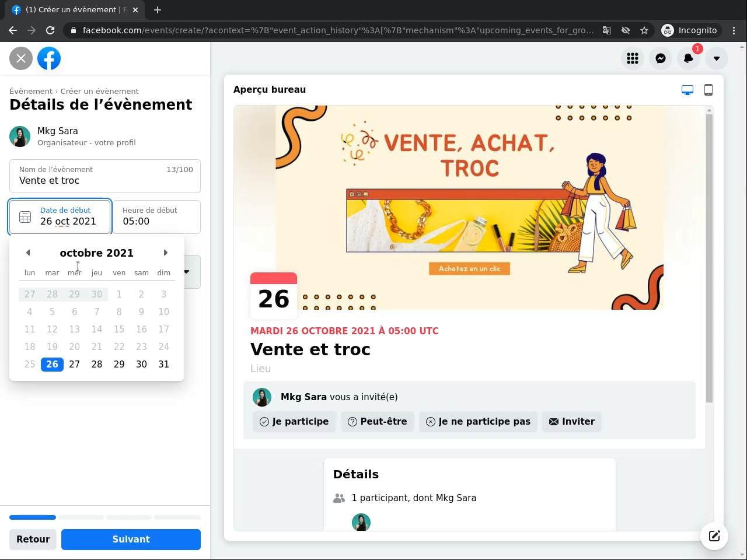This screenshot has height=560, width=747.
Task: Bookmark this page with the star
Action: [644, 30]
